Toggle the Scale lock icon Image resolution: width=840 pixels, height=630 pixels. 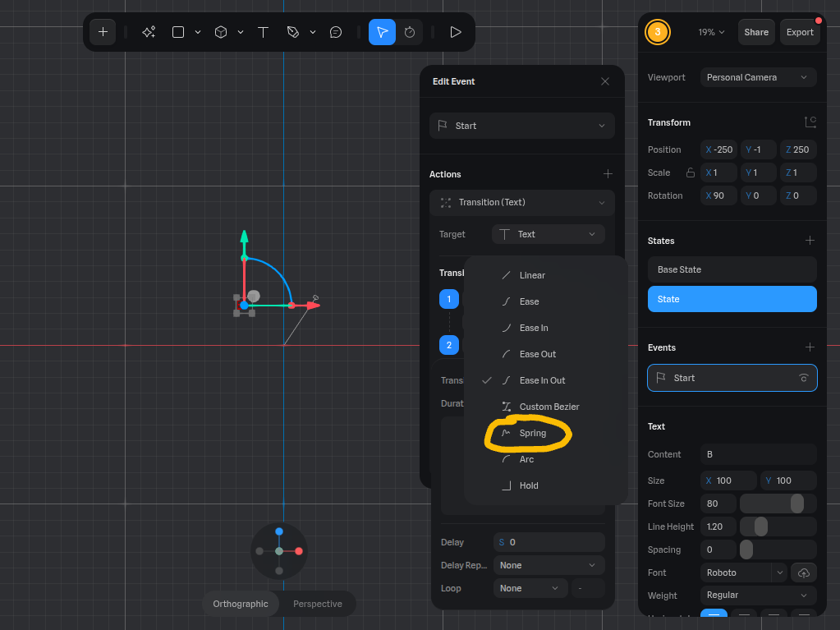pyautogui.click(x=691, y=172)
